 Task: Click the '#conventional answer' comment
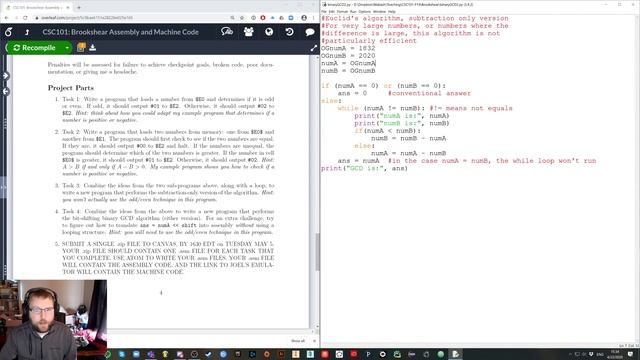429,93
